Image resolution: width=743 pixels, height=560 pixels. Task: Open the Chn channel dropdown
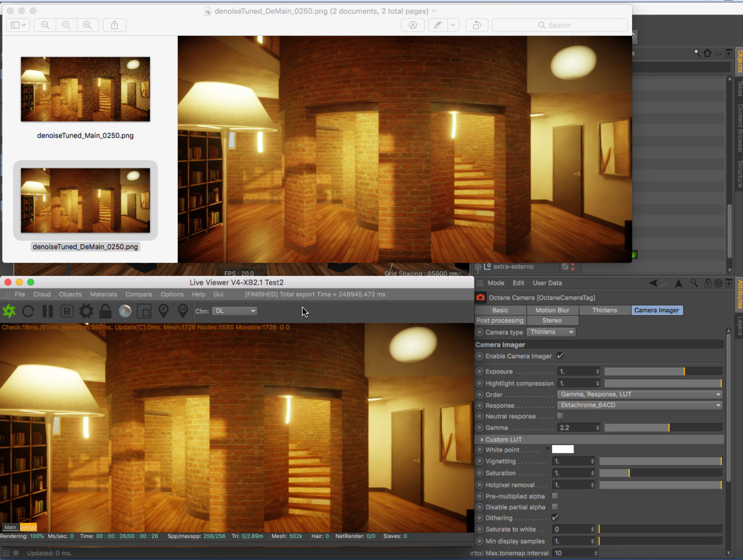coord(235,311)
